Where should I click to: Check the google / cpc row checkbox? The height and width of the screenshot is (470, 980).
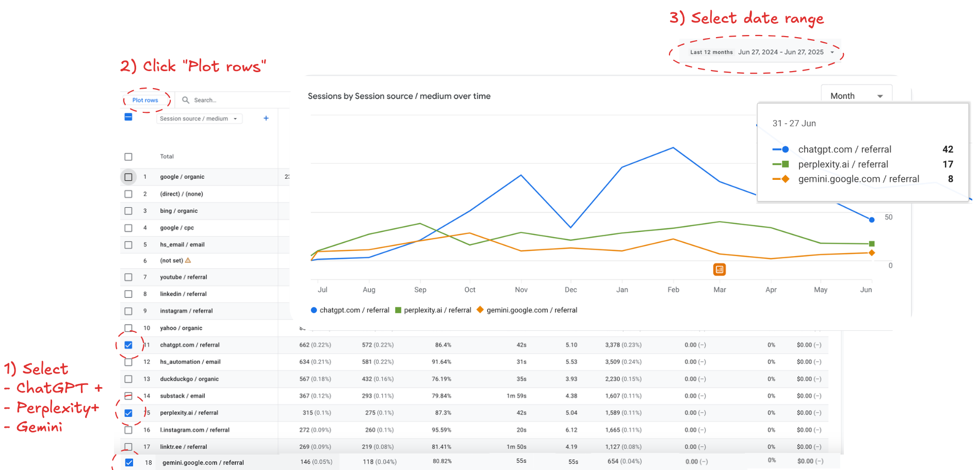tap(128, 228)
